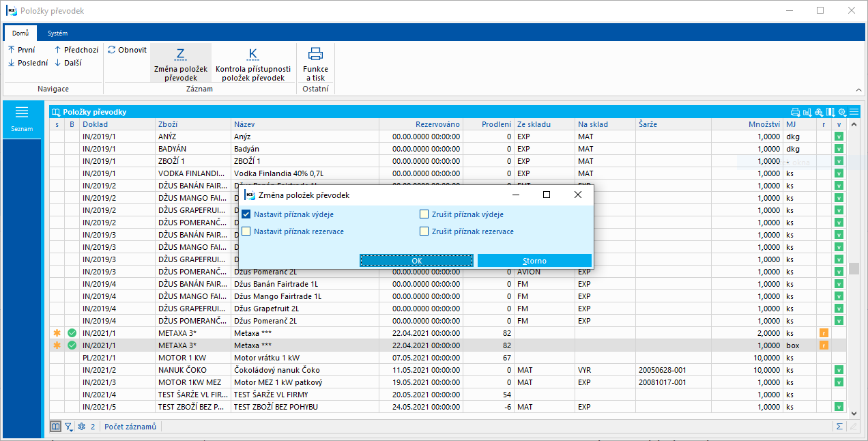
Task: Enable Nastavit příznak rezervace checkbox
Action: click(x=246, y=231)
